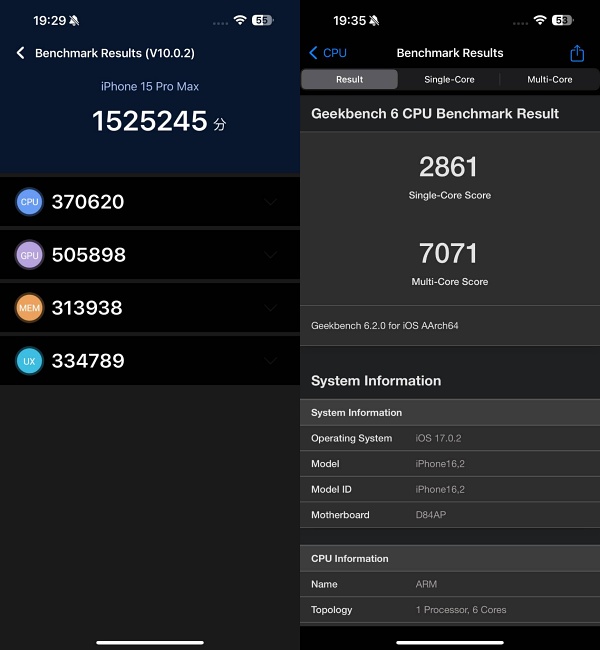Expand the GPU 505898 row chevron
This screenshot has width=600, height=650.
(270, 255)
